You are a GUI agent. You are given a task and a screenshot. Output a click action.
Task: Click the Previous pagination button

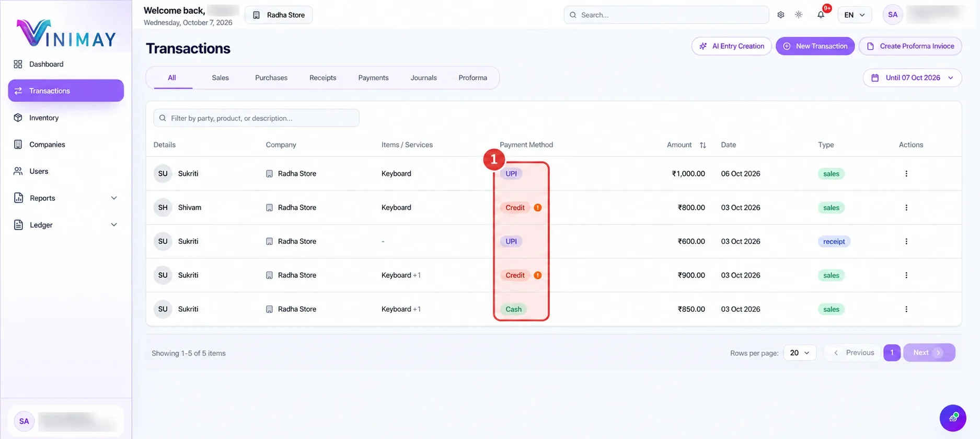[853, 353]
